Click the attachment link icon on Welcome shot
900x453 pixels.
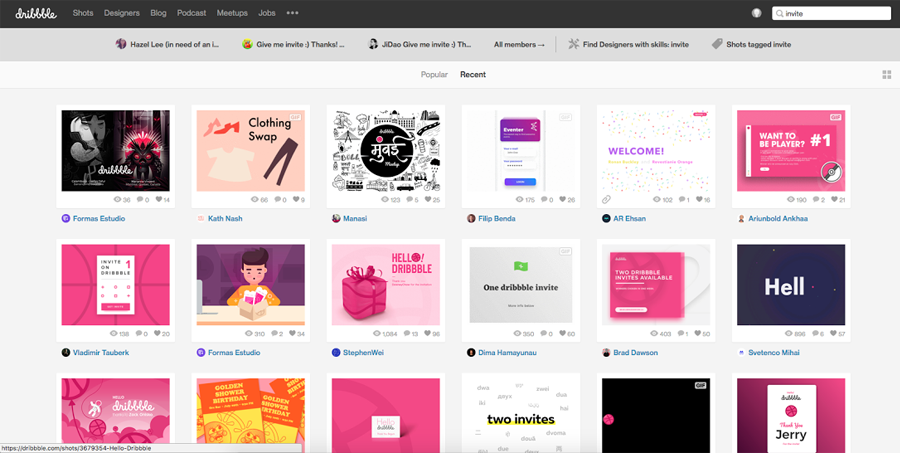click(x=606, y=200)
